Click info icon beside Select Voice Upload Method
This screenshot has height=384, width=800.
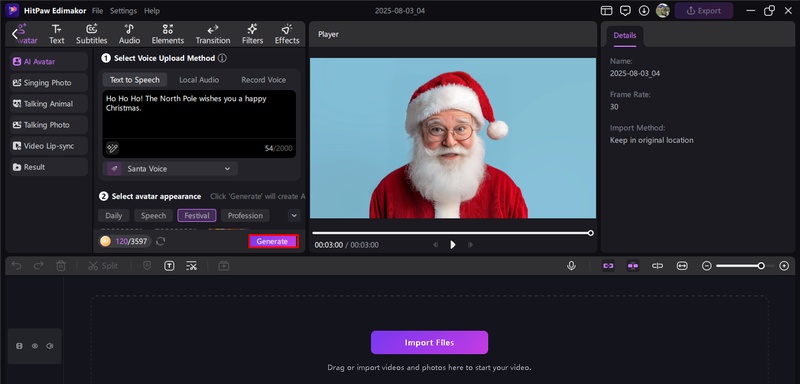[x=222, y=58]
